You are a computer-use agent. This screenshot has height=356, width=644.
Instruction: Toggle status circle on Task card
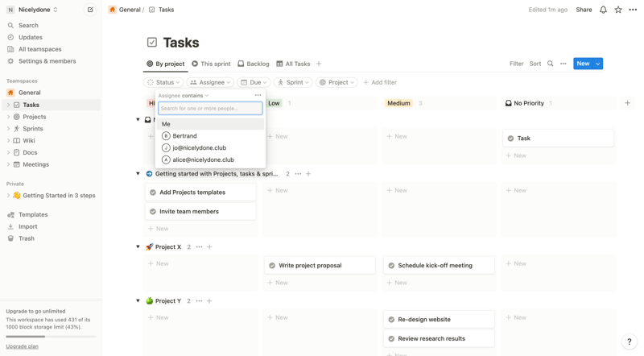click(x=510, y=139)
